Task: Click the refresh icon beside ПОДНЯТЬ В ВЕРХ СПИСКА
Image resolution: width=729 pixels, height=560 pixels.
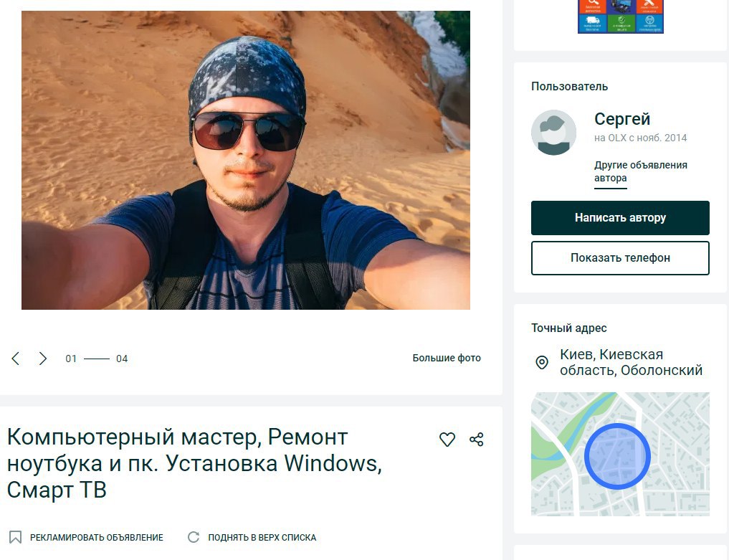Action: (x=194, y=537)
